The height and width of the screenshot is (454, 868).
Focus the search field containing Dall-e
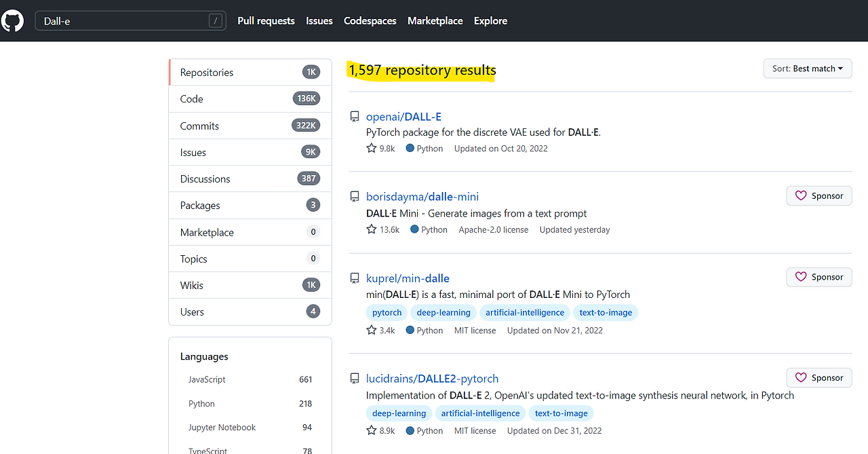click(x=122, y=21)
